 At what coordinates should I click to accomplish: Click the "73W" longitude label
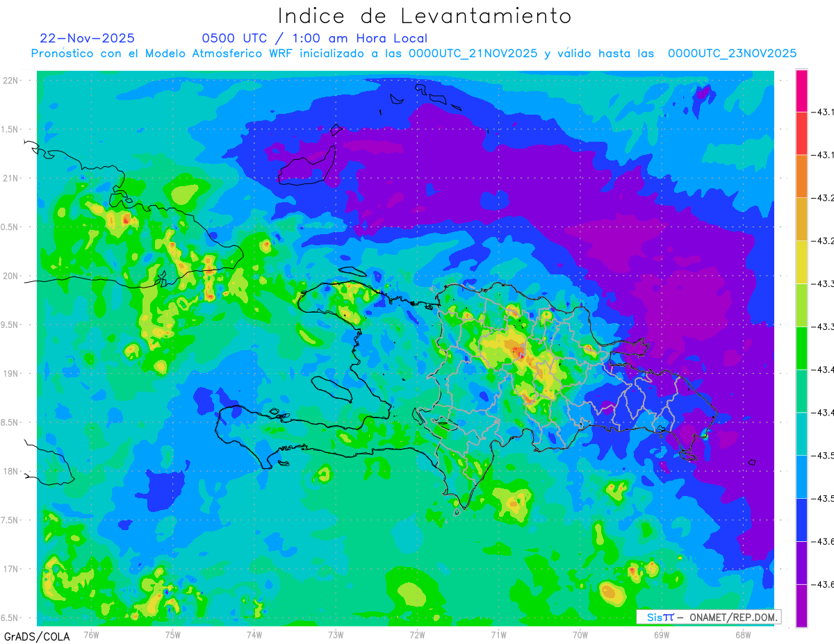336,634
